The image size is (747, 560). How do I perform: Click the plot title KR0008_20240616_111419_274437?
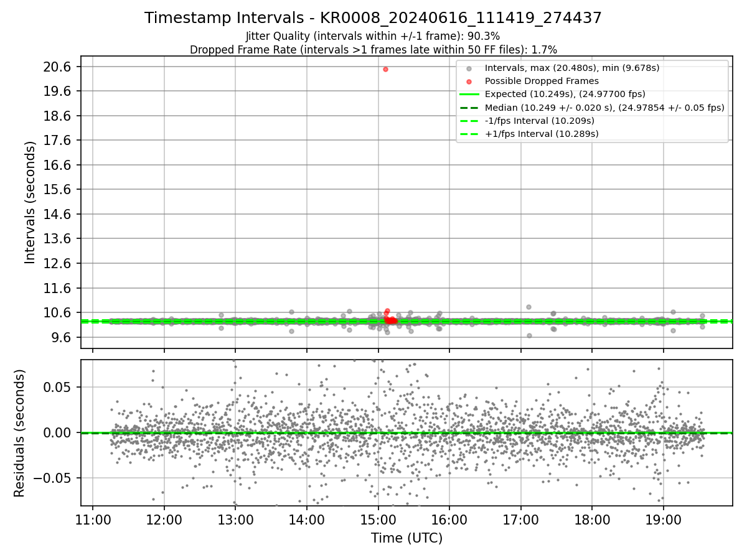[373, 18]
